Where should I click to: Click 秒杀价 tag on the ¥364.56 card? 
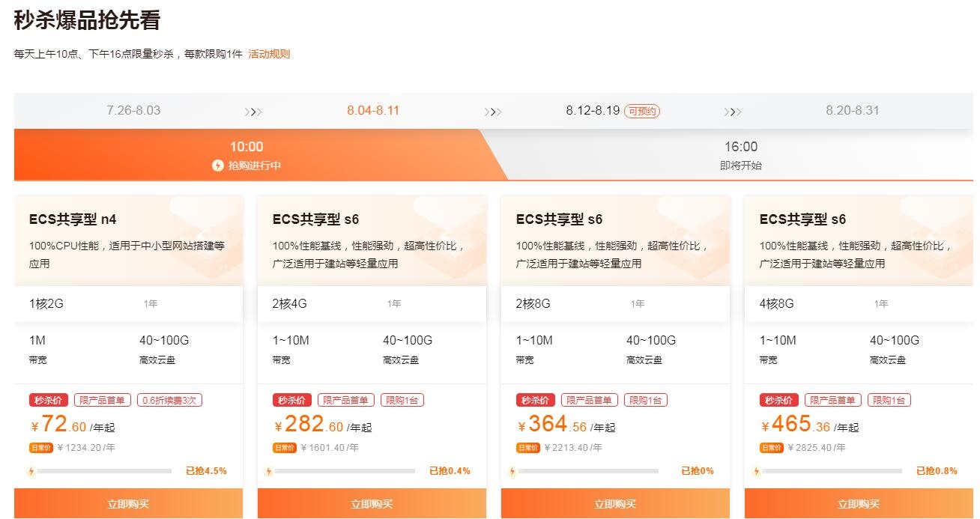[535, 400]
